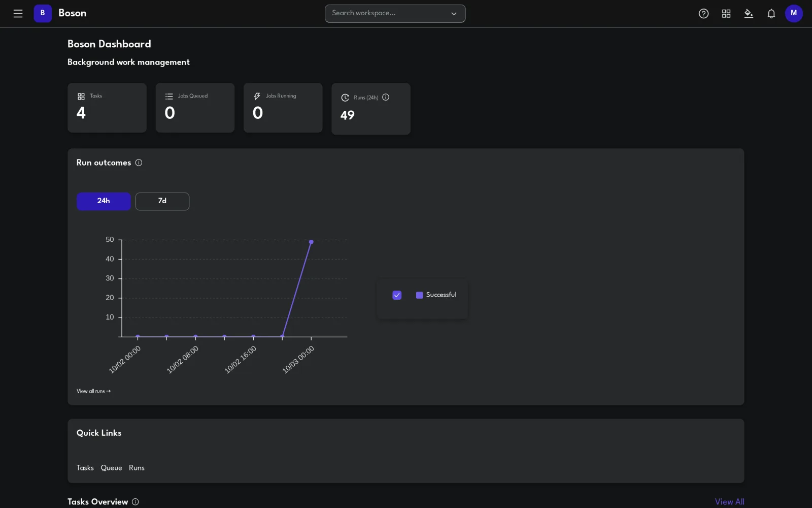The height and width of the screenshot is (508, 812).
Task: Click the Jobs Running lightning icon
Action: click(257, 97)
